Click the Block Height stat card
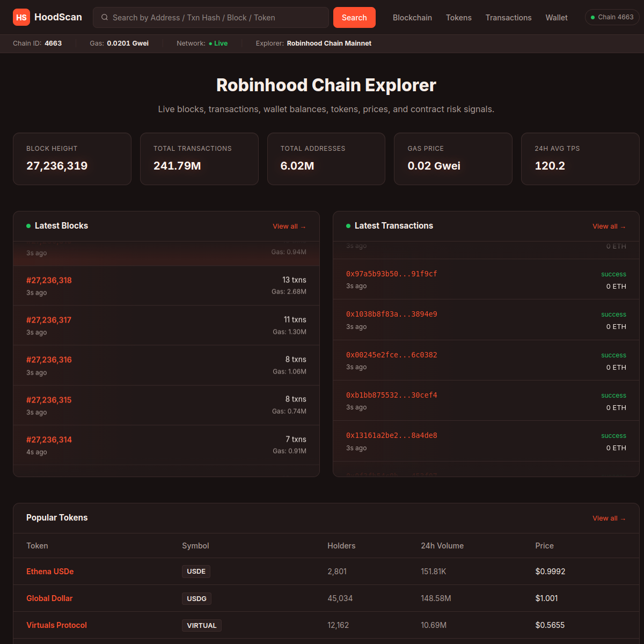Screen dimensions: 644x644 72,159
